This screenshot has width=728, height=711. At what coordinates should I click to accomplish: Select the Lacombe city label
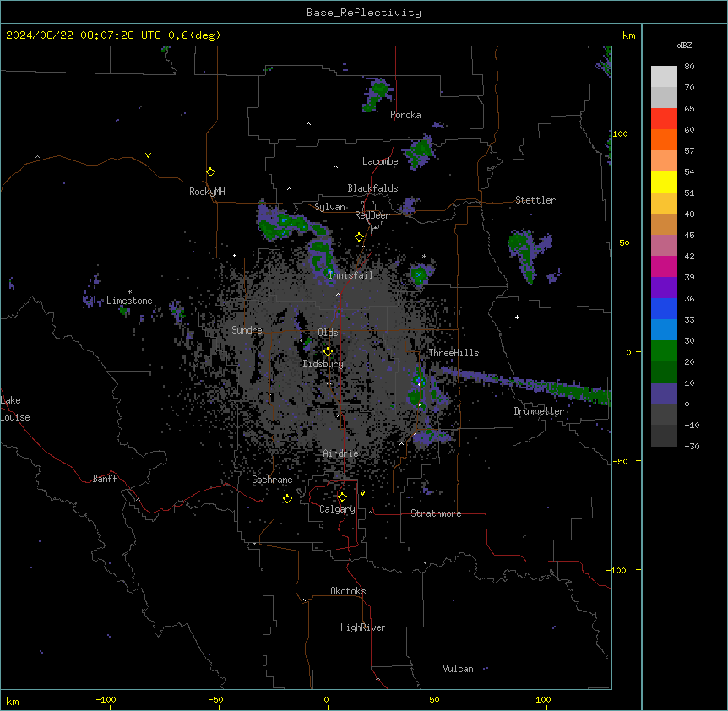380,161
